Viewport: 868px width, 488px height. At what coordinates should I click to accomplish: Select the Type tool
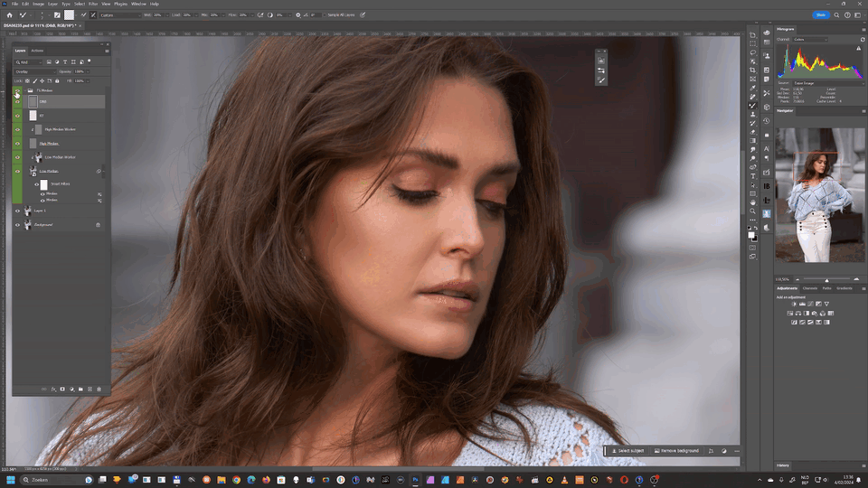753,176
